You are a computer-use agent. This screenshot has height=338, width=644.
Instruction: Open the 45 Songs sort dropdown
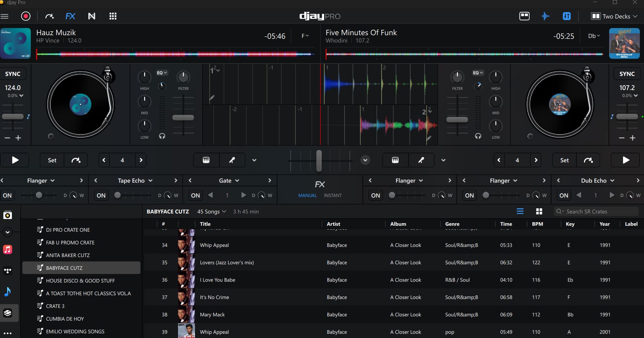tap(212, 212)
